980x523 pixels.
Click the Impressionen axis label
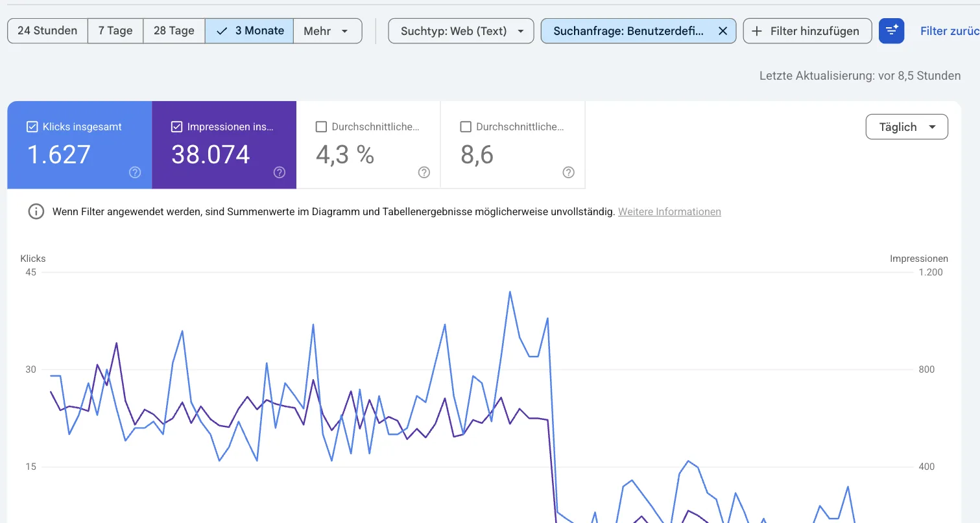pyautogui.click(x=919, y=258)
